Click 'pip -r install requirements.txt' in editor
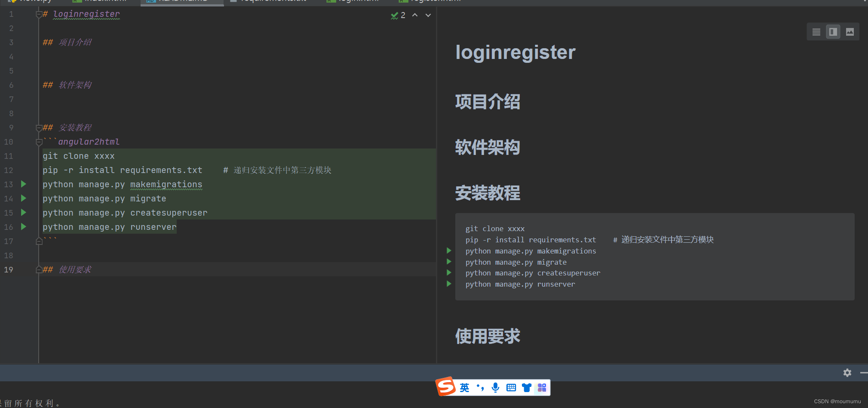 (x=123, y=170)
